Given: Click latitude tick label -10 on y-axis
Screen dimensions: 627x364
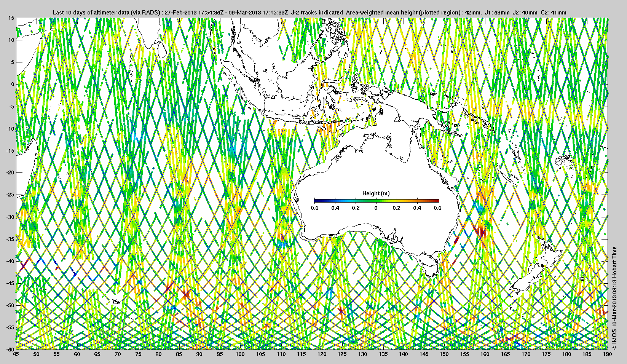Looking at the screenshot, I should pos(11,129).
